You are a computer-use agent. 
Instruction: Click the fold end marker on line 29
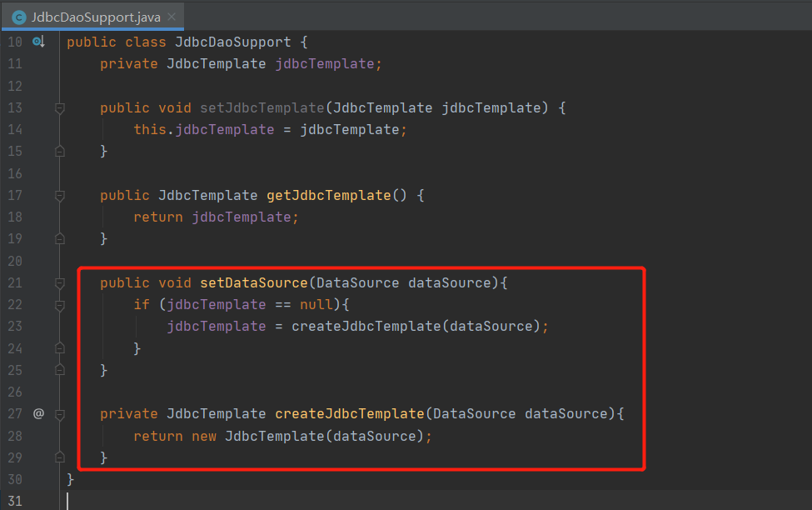click(60, 457)
